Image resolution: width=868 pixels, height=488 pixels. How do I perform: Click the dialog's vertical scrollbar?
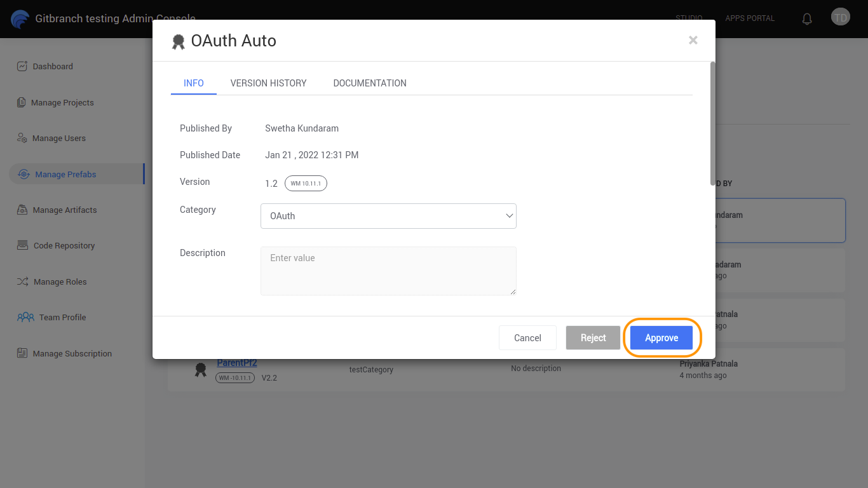712,123
